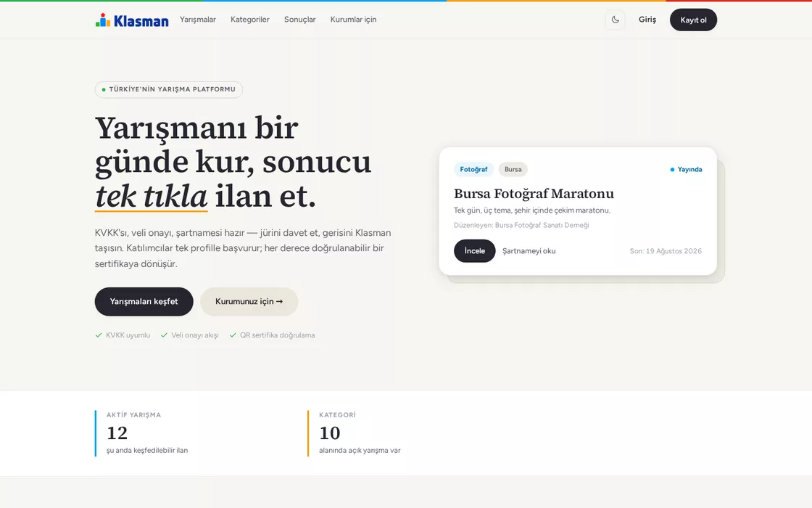Open the Şartnameyi oku link
The width and height of the screenshot is (812, 508).
(529, 251)
